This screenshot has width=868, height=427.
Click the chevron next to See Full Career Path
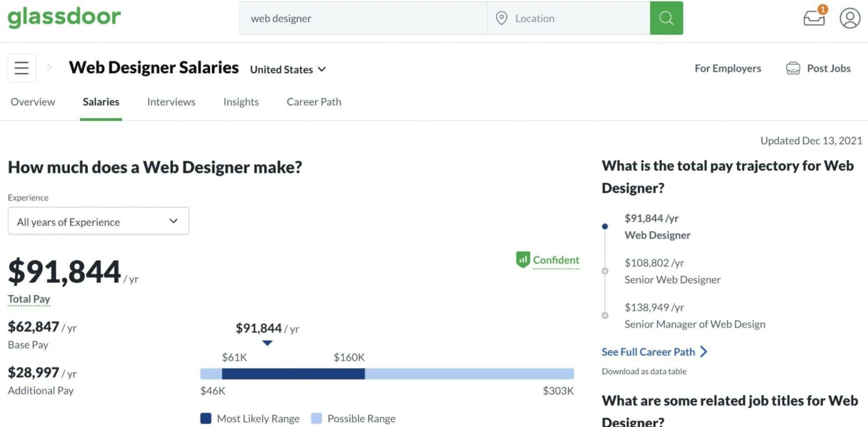(x=704, y=352)
